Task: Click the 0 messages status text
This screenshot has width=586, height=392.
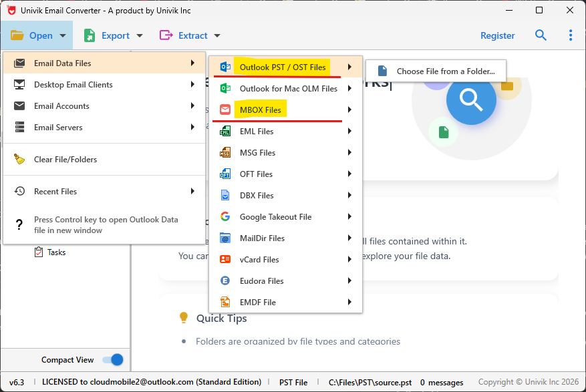Action: click(x=442, y=382)
